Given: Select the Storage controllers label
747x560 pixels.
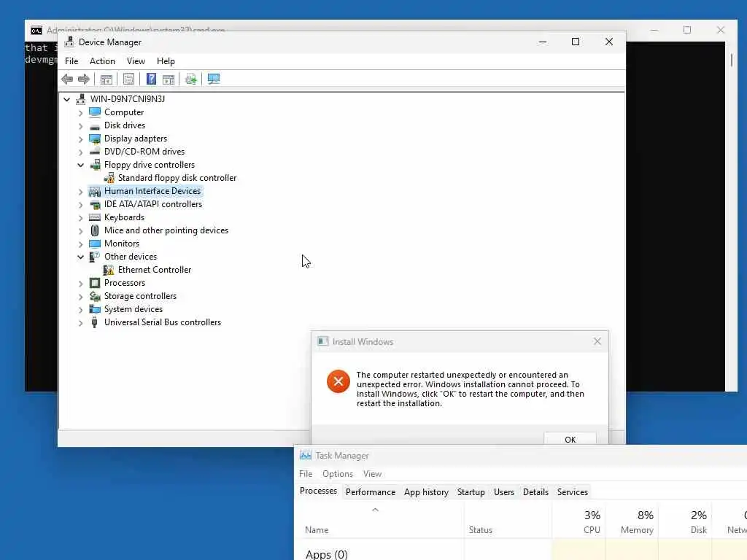Looking at the screenshot, I should 140,296.
